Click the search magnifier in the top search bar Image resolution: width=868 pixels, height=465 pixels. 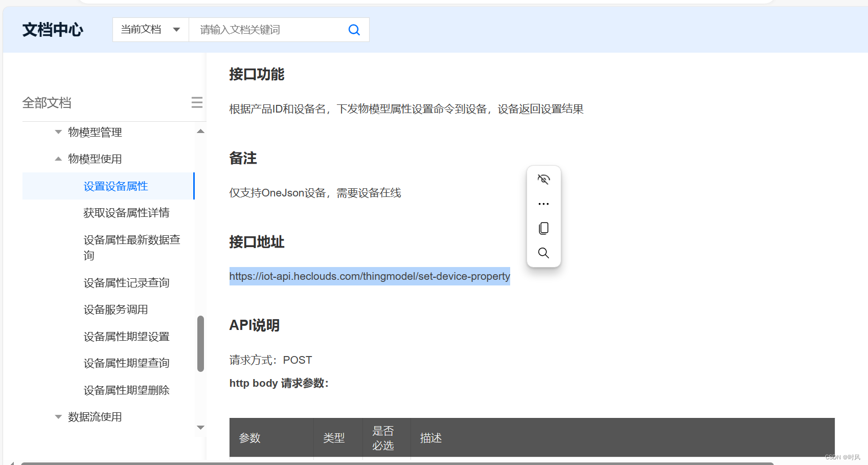click(x=354, y=30)
